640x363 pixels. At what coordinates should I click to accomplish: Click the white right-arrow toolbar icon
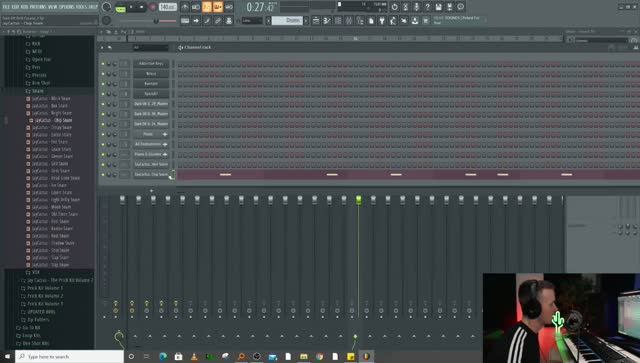[196, 20]
